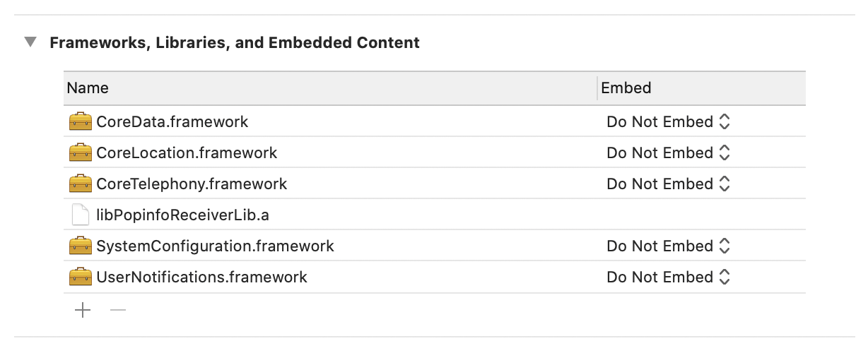Viewport: 868px width, 353px height.
Task: Click the UserNotifications.framework toolbox icon
Action: click(81, 277)
